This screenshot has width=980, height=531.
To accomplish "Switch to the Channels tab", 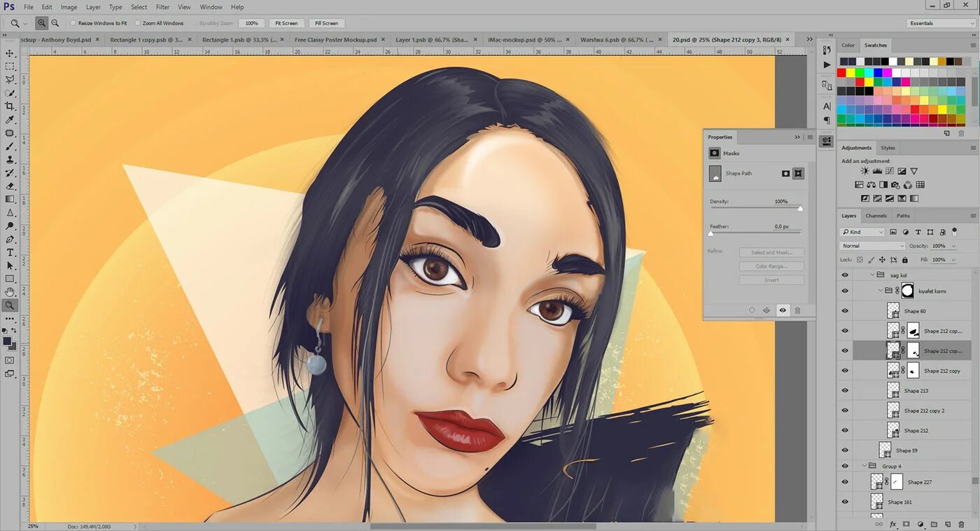I will click(x=876, y=216).
